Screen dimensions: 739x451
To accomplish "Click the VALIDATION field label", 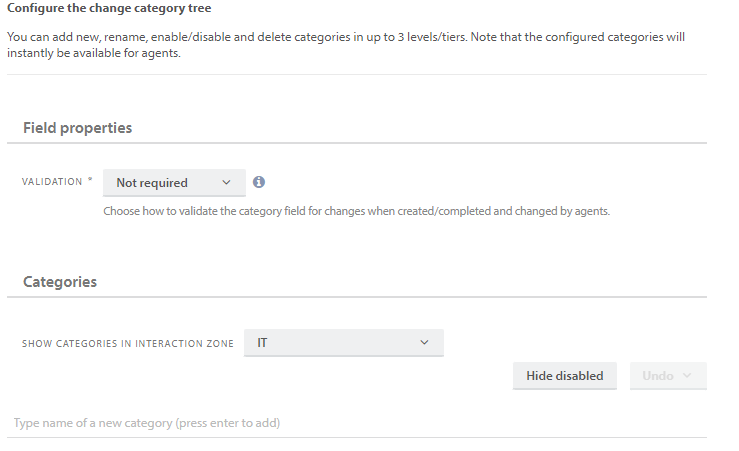I will click(52, 182).
